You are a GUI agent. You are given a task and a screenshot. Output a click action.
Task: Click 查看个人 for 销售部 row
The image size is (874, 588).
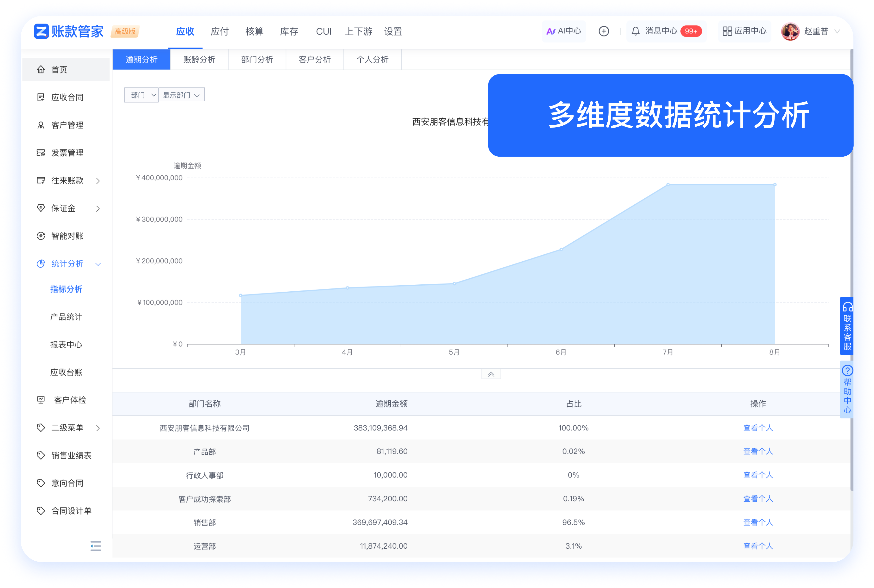click(758, 522)
